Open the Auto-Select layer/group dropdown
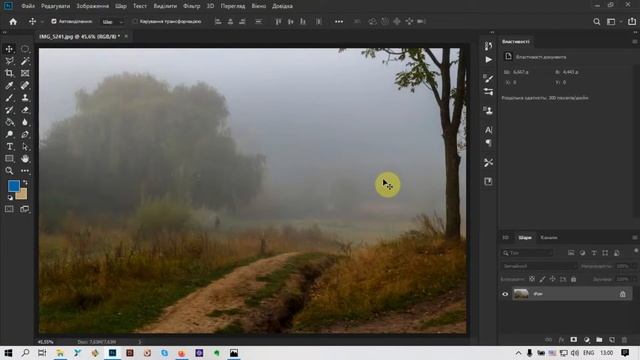The image size is (640, 360). [113, 22]
